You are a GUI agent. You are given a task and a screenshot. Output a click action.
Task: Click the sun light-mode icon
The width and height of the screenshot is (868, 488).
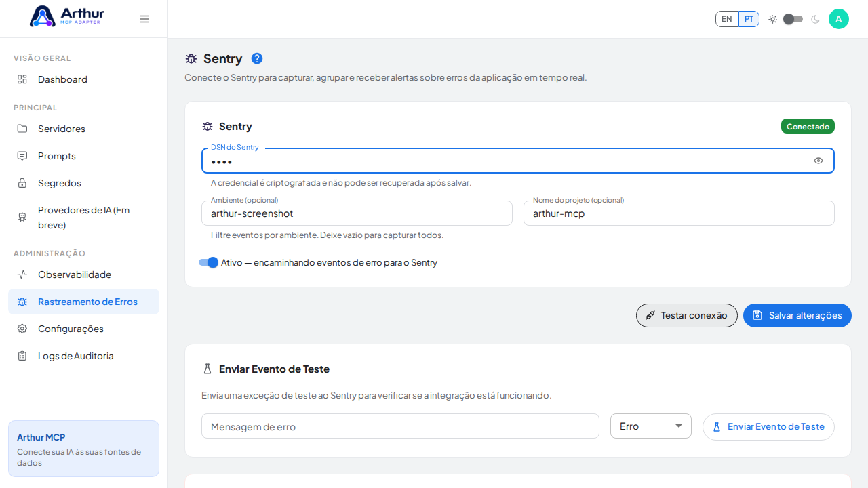click(x=772, y=19)
